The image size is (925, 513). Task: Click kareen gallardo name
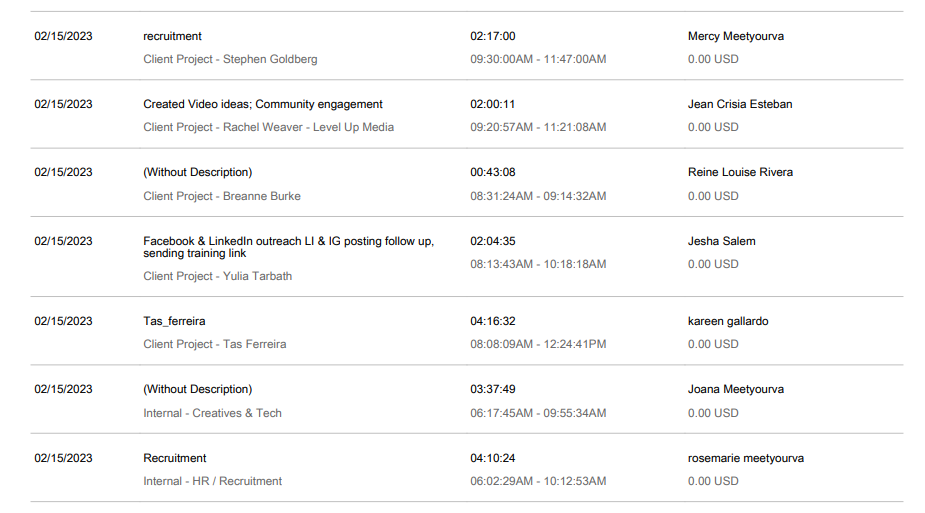[727, 321]
